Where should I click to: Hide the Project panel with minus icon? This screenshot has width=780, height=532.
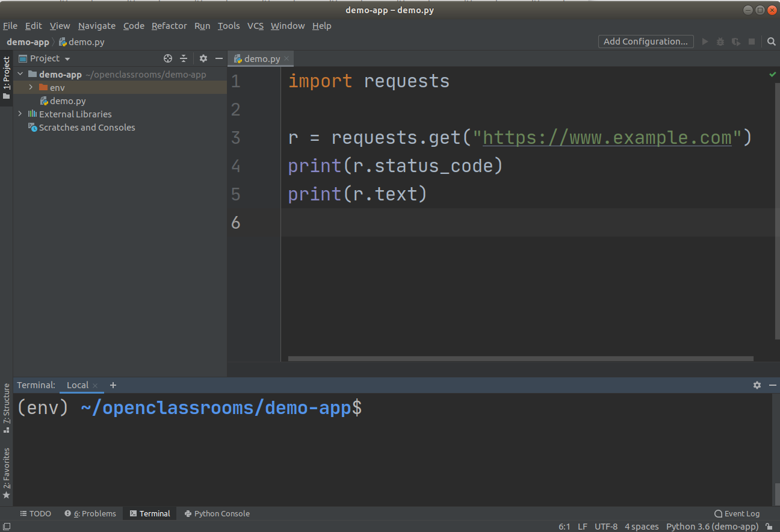click(219, 58)
